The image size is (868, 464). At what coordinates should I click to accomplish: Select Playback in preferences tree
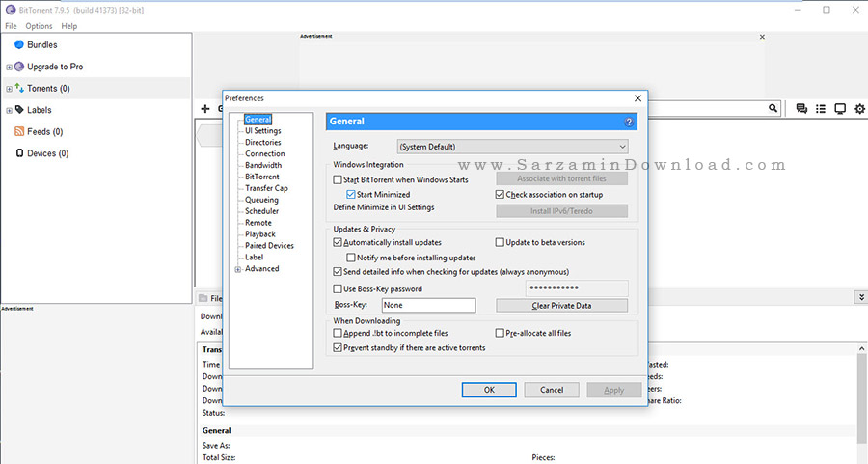pyautogui.click(x=260, y=234)
